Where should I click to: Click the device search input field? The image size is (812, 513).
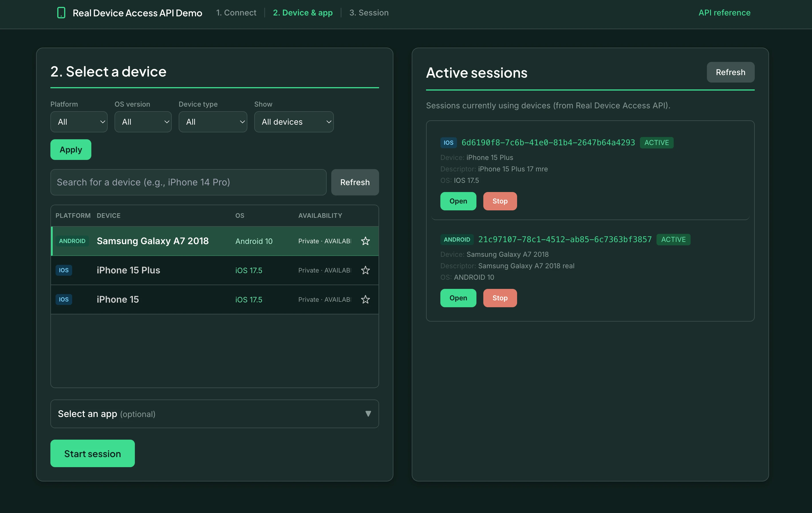(188, 182)
